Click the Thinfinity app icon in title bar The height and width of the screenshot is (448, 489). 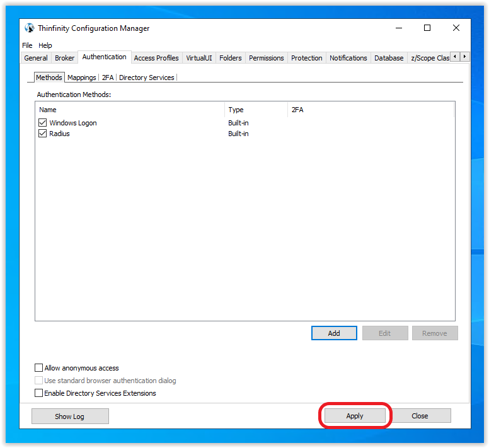click(x=30, y=28)
